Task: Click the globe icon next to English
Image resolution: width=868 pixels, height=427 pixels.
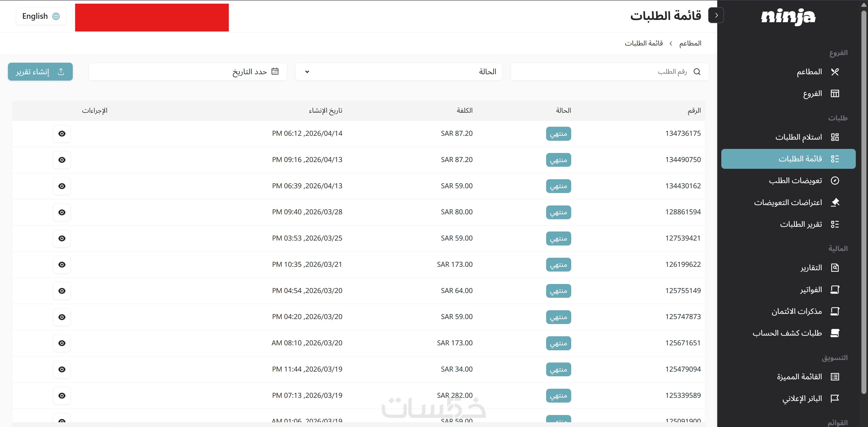Action: click(56, 16)
